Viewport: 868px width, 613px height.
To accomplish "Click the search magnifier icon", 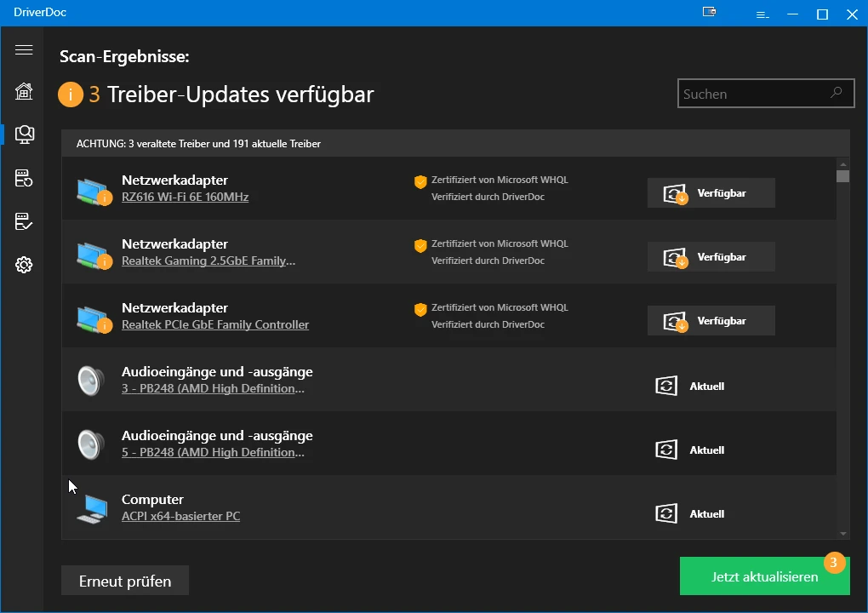I will pyautogui.click(x=837, y=93).
